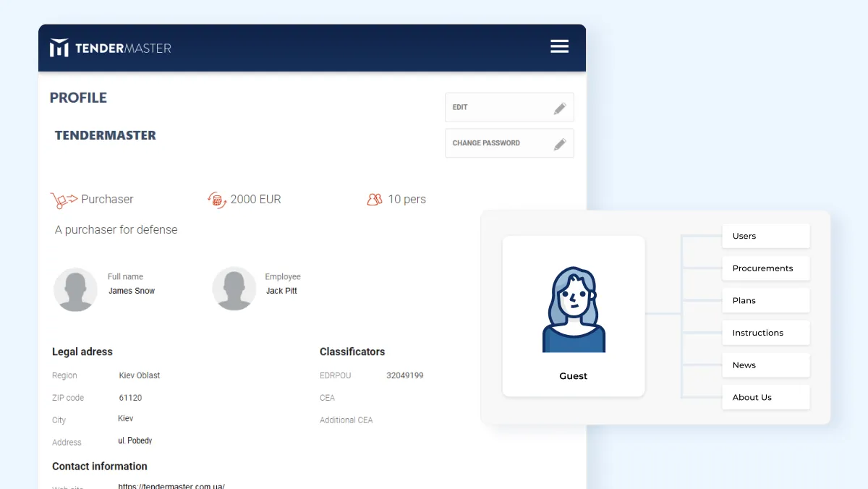The image size is (868, 489).
Task: Select the Plans menu item
Action: [766, 300]
